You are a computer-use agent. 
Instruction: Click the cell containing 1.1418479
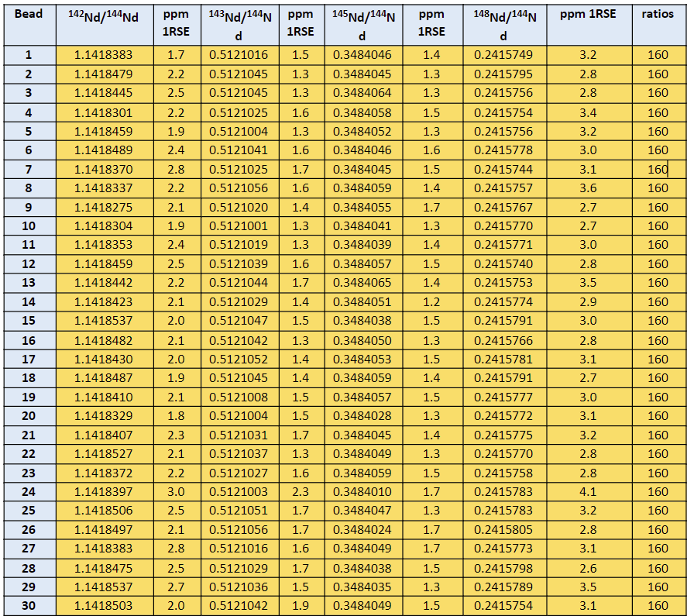click(105, 74)
